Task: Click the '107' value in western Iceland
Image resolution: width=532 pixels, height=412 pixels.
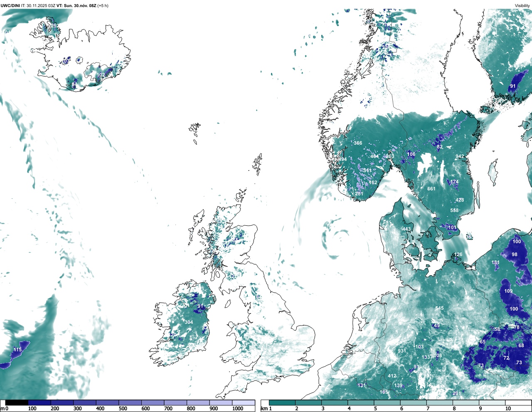Action: [x=65, y=62]
